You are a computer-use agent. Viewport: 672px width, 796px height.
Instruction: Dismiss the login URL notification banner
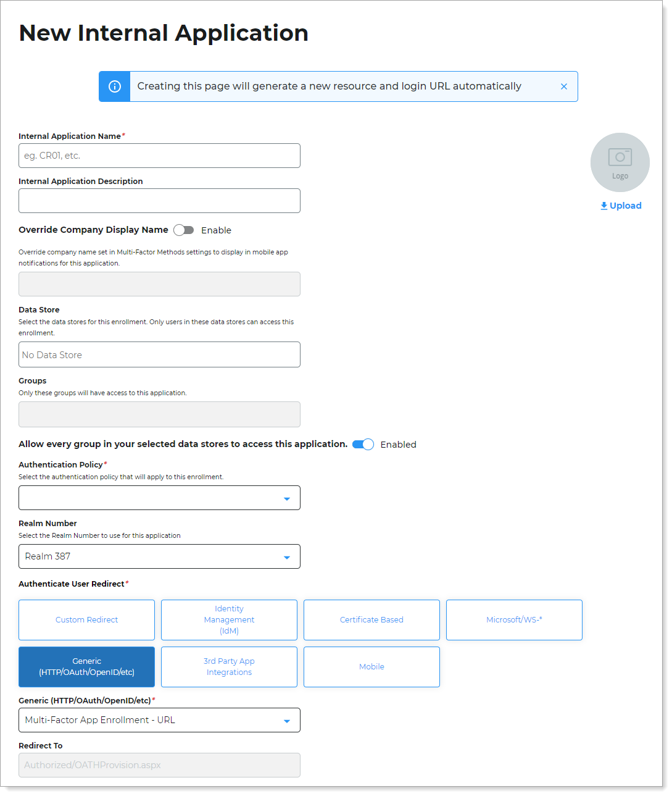(563, 86)
